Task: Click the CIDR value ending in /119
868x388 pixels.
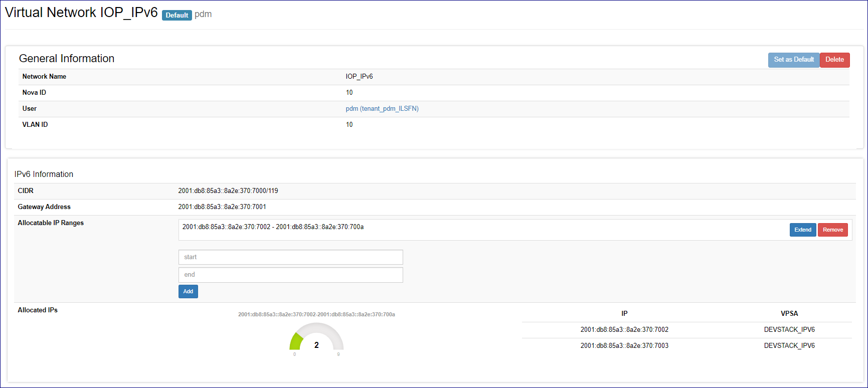Action: pyautogui.click(x=228, y=191)
